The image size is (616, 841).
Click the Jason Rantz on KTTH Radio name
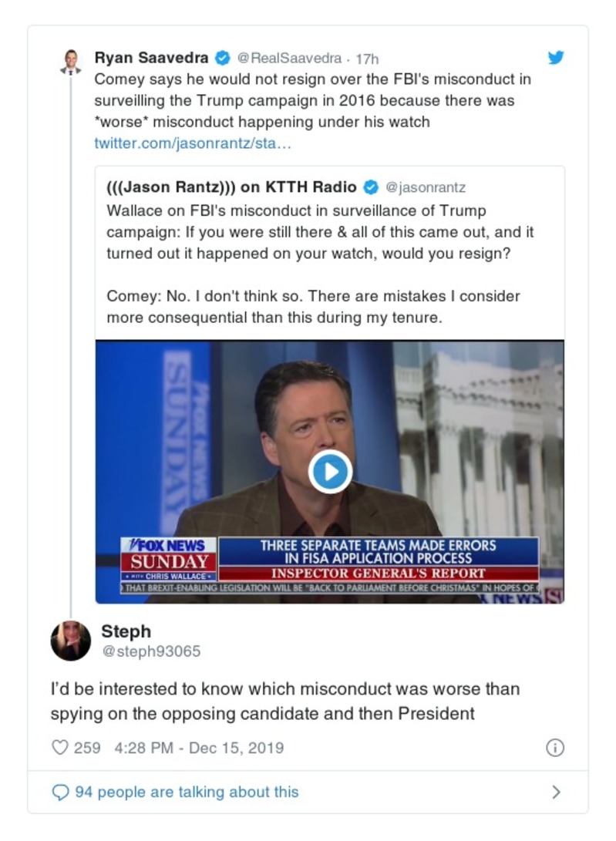(232, 187)
